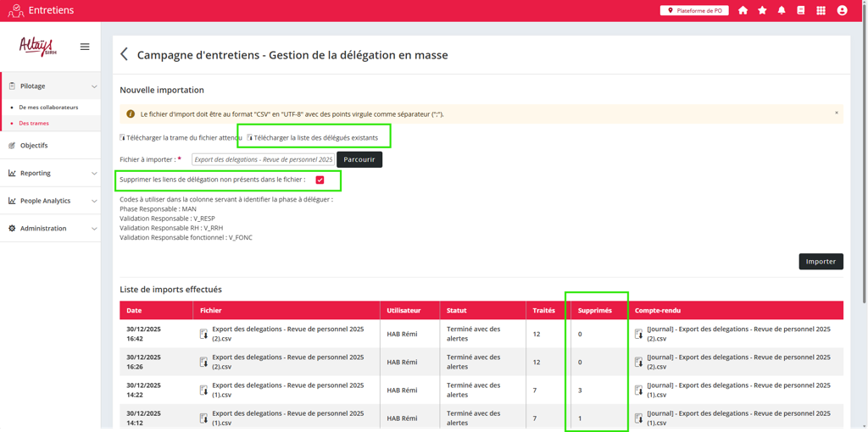Expand the Administration menu

(x=94, y=229)
